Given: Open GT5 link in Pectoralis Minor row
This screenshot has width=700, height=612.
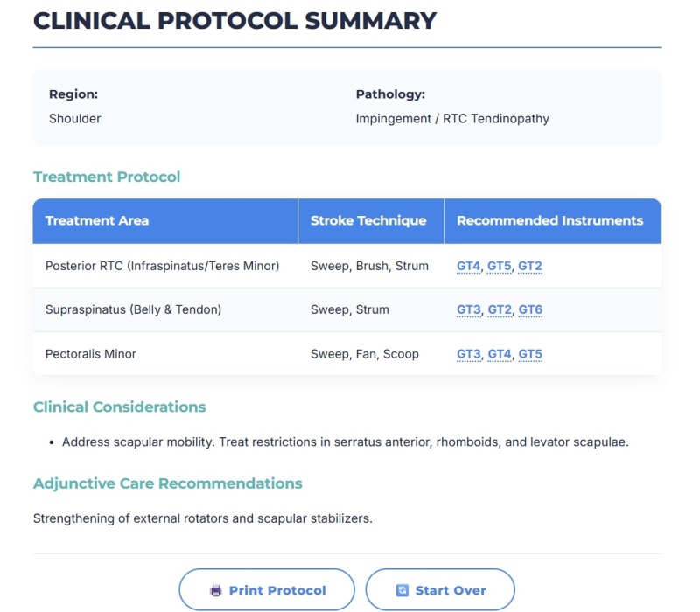Looking at the screenshot, I should point(530,354).
